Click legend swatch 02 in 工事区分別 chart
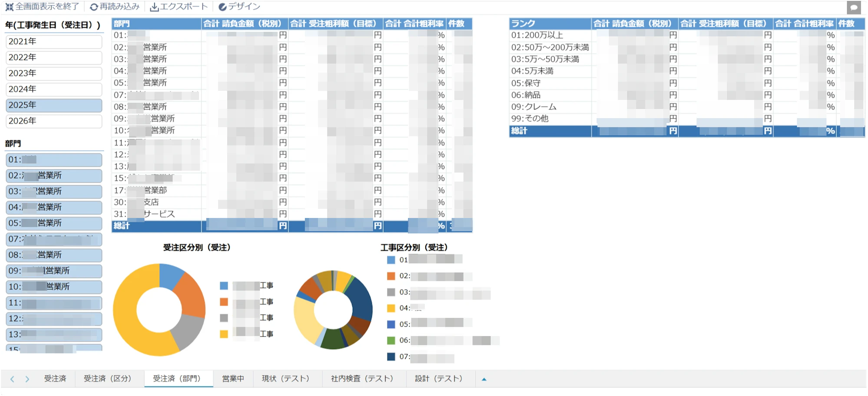Image resolution: width=868 pixels, height=396 pixels. 391,276
